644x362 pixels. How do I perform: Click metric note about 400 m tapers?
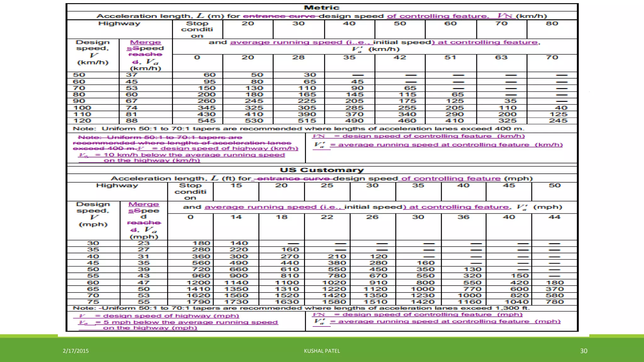point(298,129)
